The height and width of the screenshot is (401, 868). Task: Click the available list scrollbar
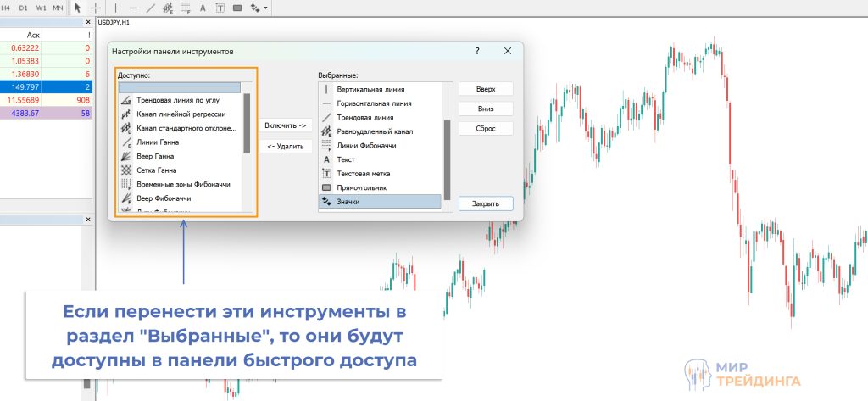247,123
